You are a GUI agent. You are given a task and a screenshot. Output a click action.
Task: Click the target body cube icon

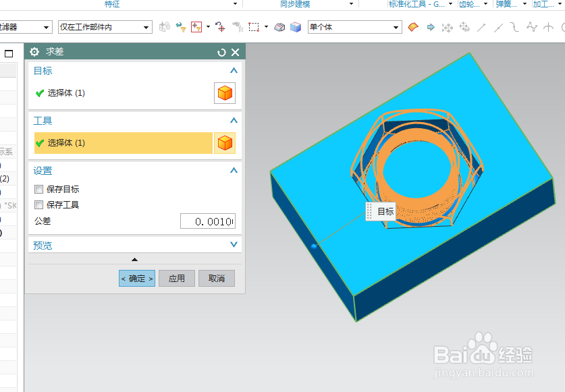(x=225, y=93)
